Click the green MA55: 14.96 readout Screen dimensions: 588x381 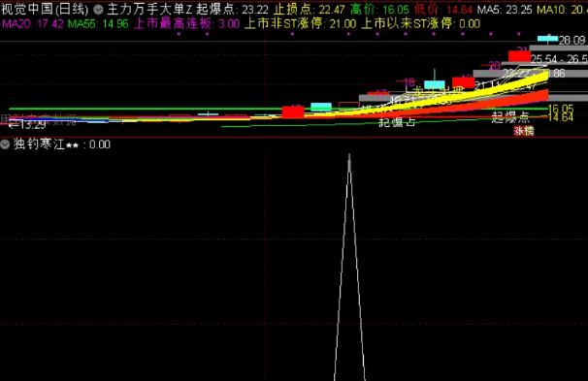(x=98, y=24)
